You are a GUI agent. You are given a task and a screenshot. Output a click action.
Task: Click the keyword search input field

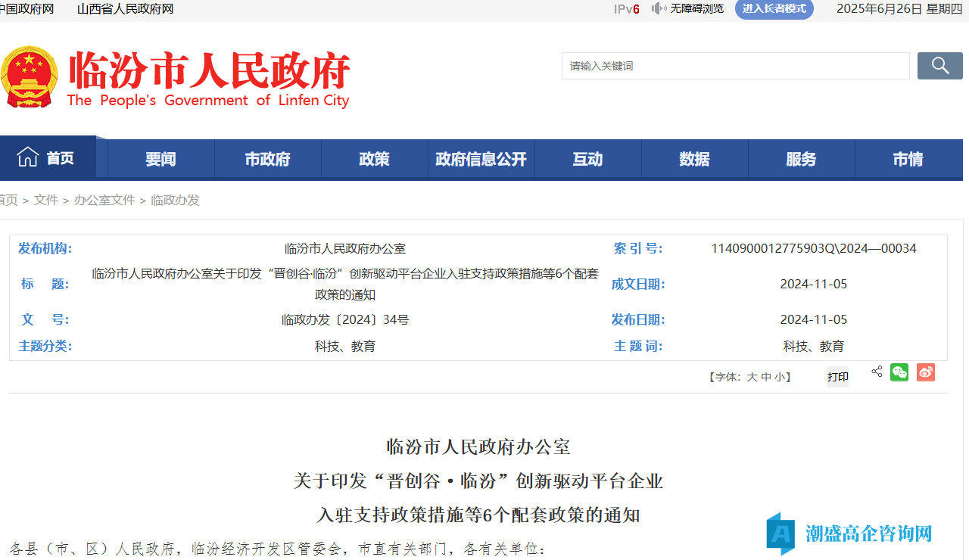click(x=735, y=66)
